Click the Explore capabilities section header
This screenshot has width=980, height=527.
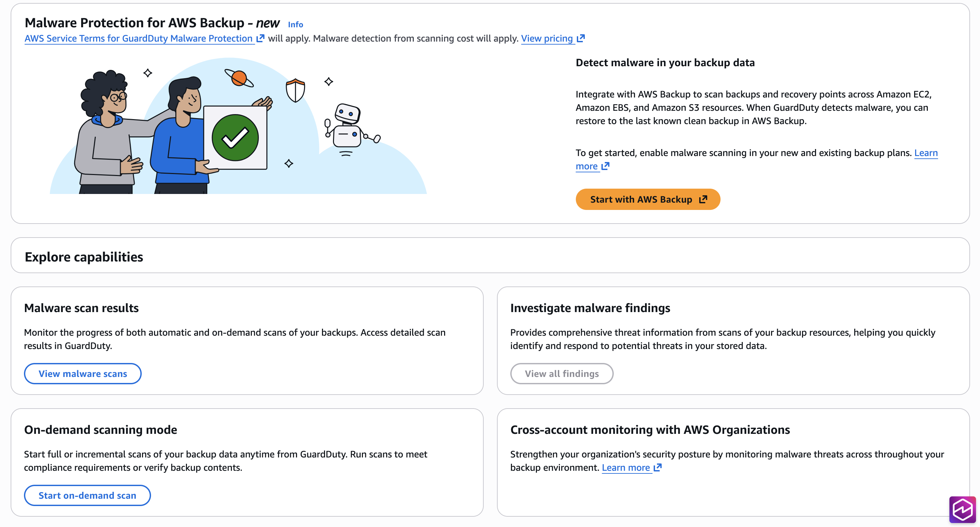point(84,257)
